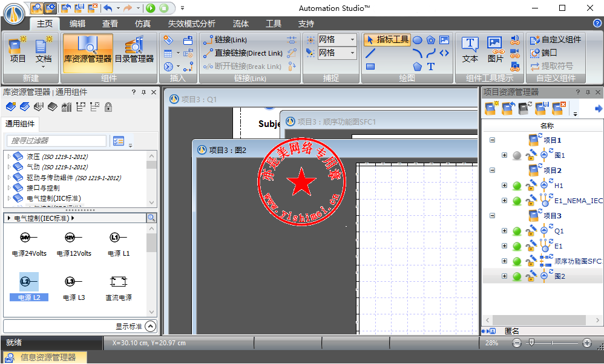Open the help question mark icon in ribbon
Screen dimensions: 604x364
[597, 24]
